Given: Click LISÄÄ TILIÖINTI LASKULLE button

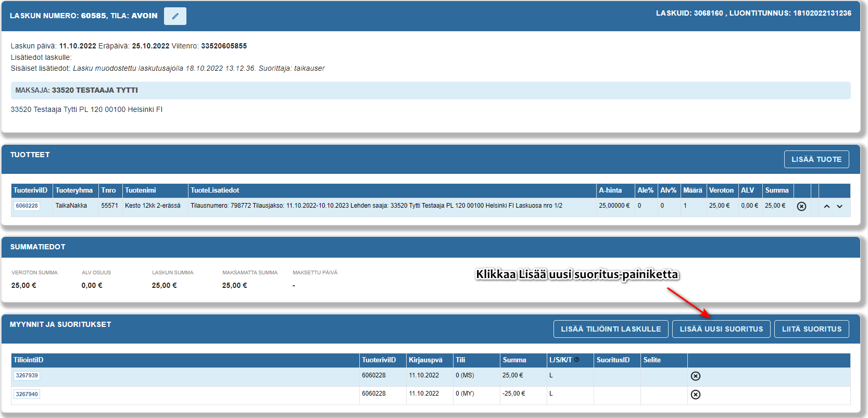Looking at the screenshot, I should click(611, 329).
